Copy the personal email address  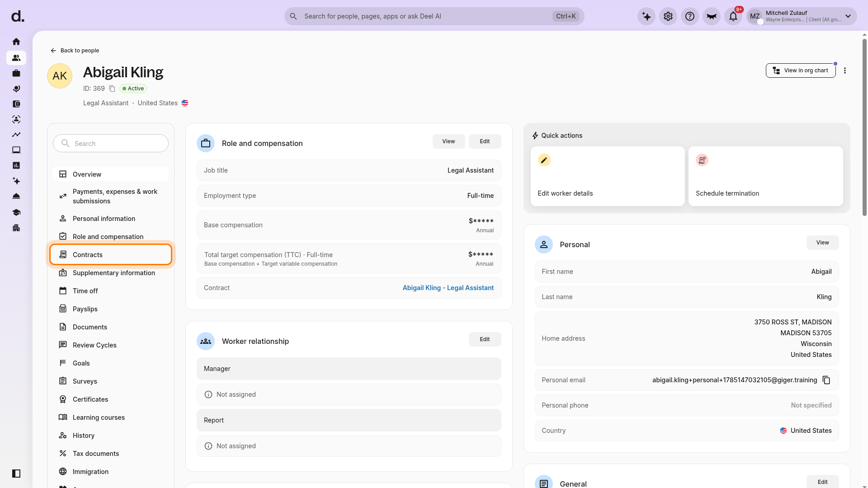[826, 380]
